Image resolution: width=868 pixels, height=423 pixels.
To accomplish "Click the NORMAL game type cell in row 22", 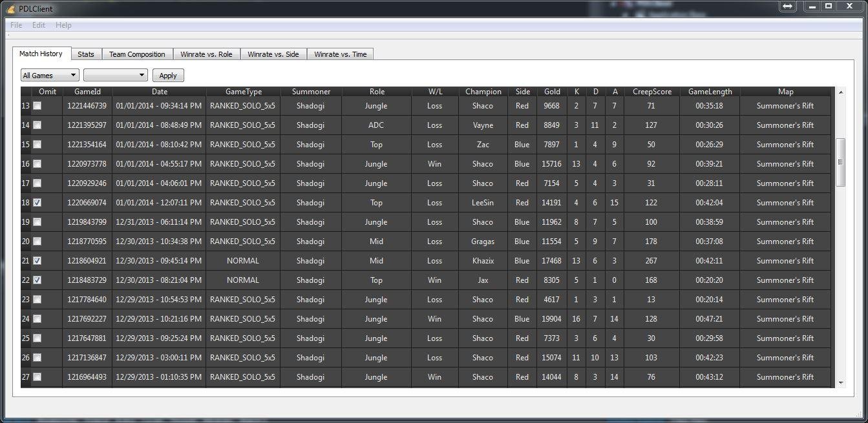I will click(243, 280).
